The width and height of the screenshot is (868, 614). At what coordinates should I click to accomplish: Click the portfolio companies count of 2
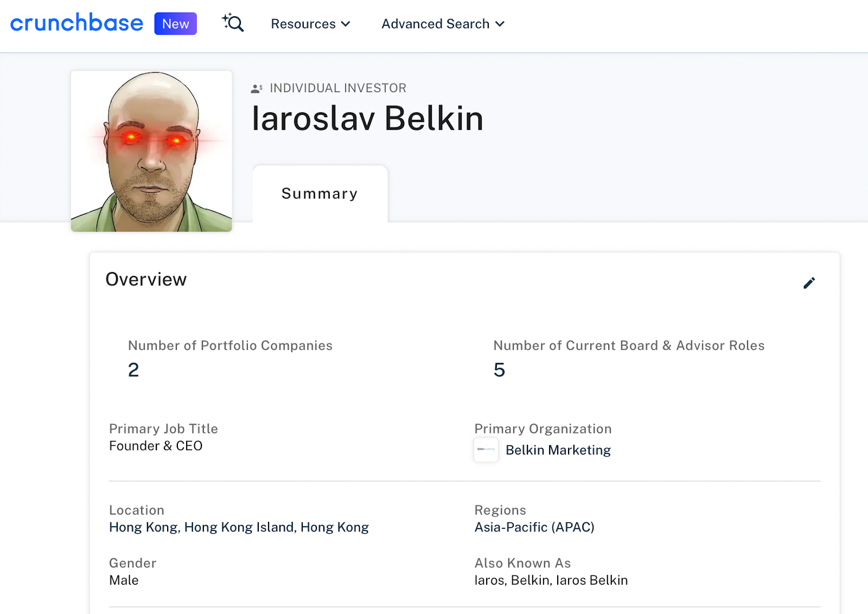(x=133, y=369)
